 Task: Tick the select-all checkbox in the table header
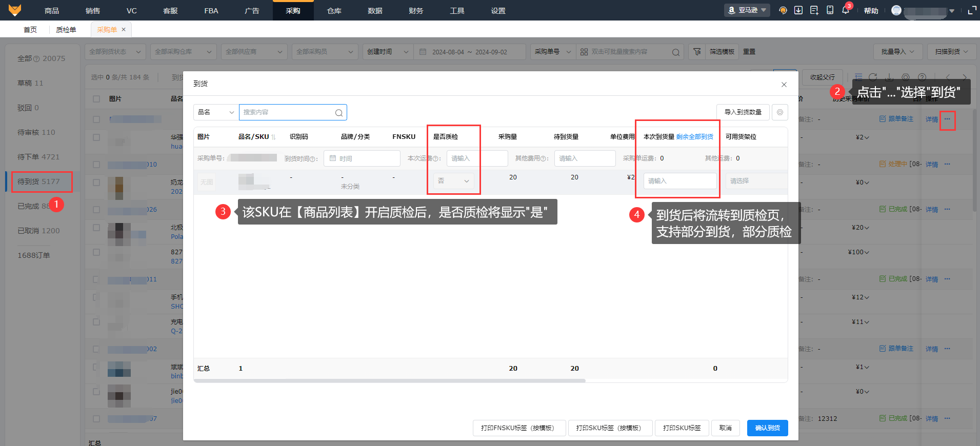click(96, 99)
